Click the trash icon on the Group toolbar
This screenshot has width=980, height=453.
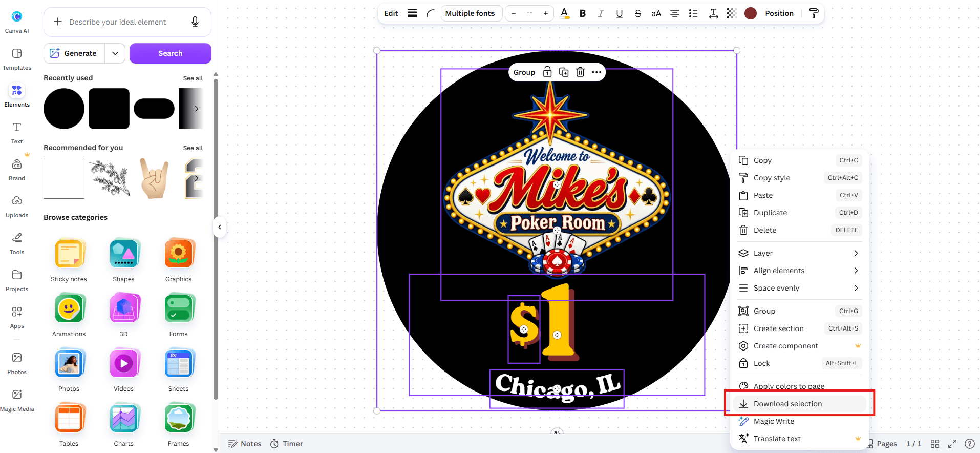[580, 72]
